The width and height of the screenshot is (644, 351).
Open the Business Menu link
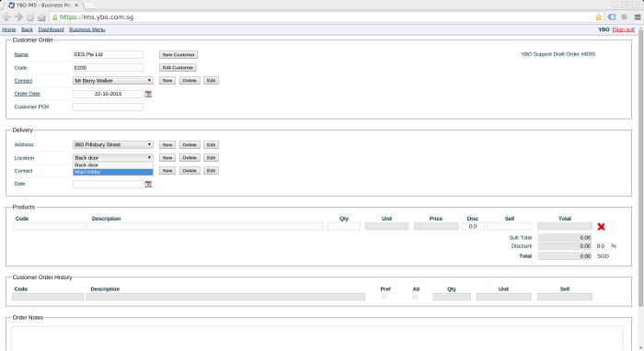[x=87, y=29]
